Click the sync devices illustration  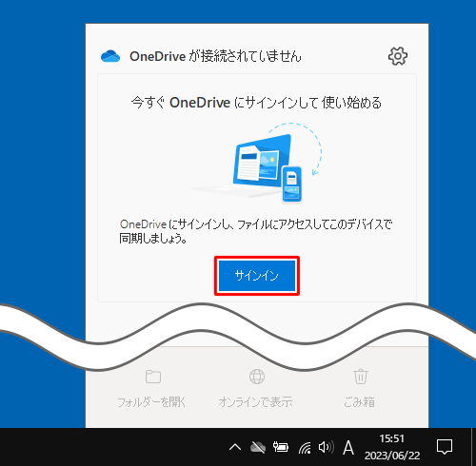click(256, 163)
